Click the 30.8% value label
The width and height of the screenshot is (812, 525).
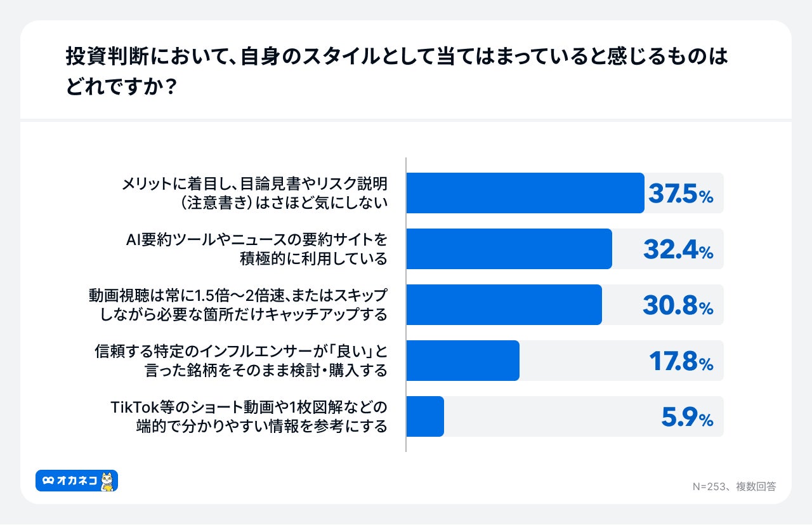tap(678, 306)
